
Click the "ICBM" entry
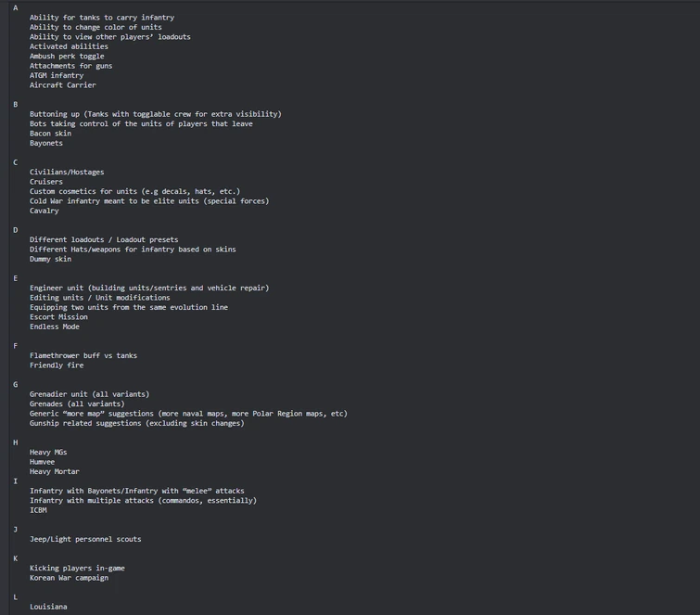coord(38,510)
